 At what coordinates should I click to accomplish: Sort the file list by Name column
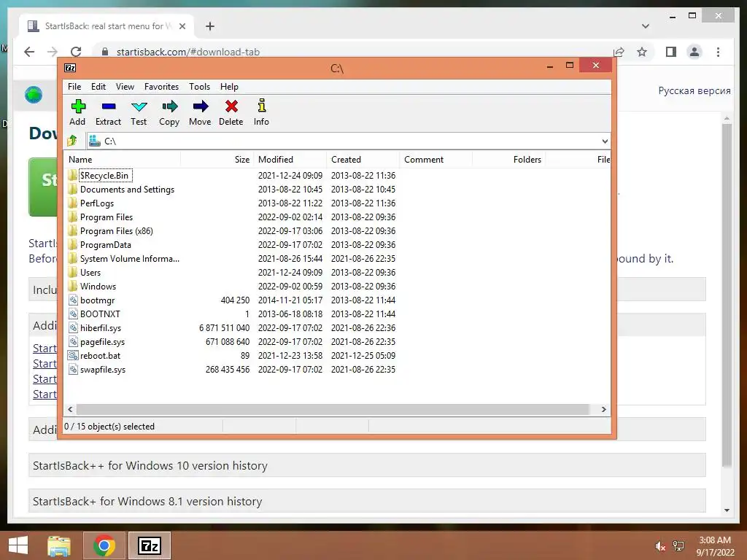[x=122, y=160]
